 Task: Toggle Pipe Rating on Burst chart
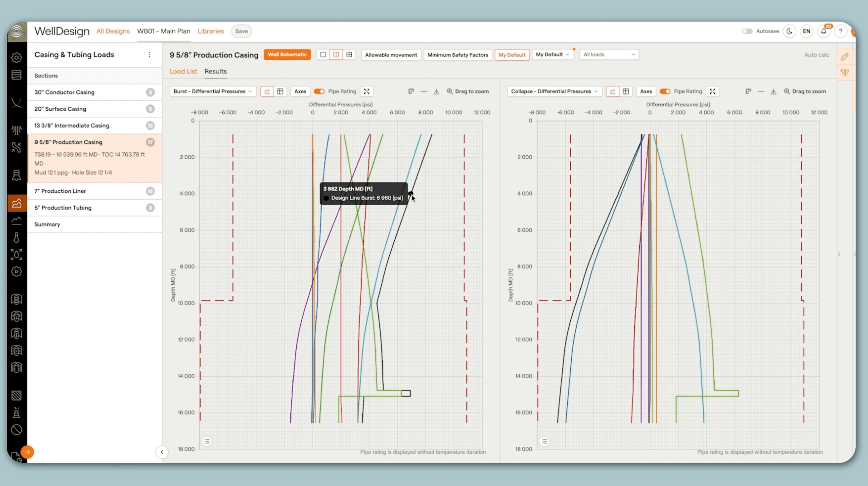tap(319, 91)
